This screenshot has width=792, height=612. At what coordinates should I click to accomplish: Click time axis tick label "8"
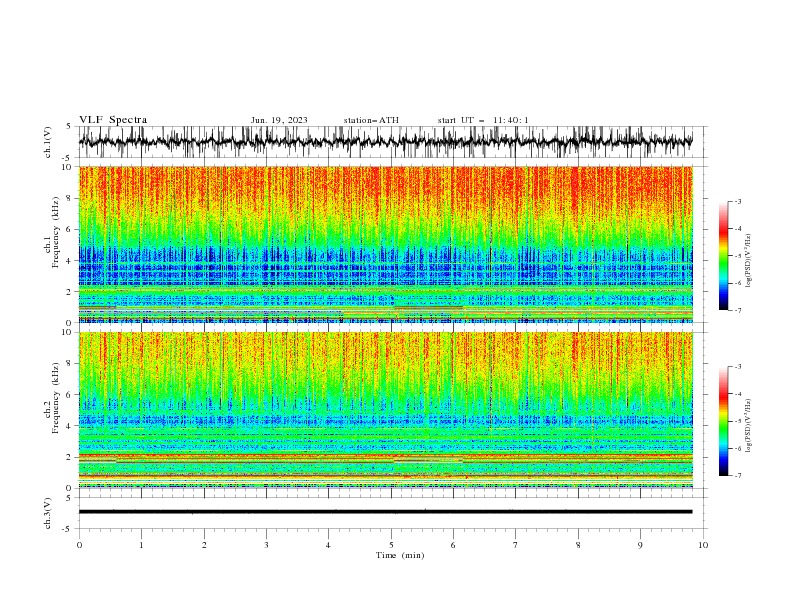pyautogui.click(x=578, y=545)
